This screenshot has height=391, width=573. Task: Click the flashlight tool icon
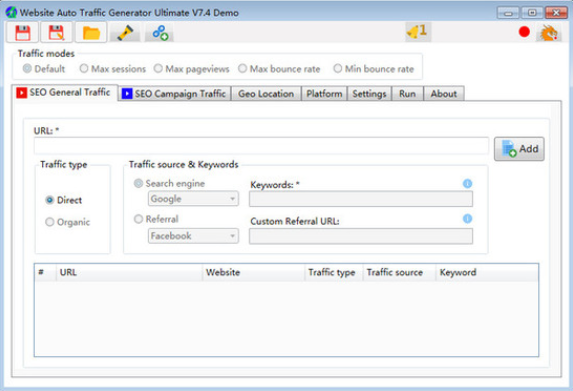[125, 33]
